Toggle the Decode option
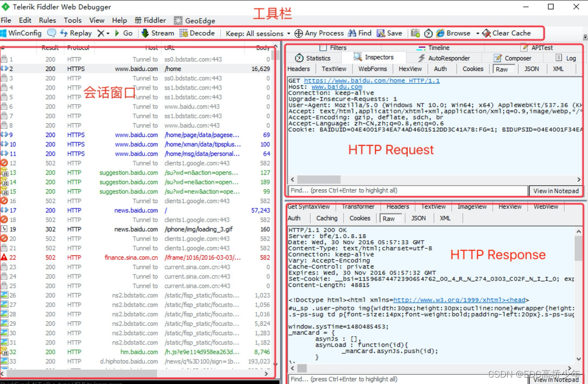 pos(197,33)
